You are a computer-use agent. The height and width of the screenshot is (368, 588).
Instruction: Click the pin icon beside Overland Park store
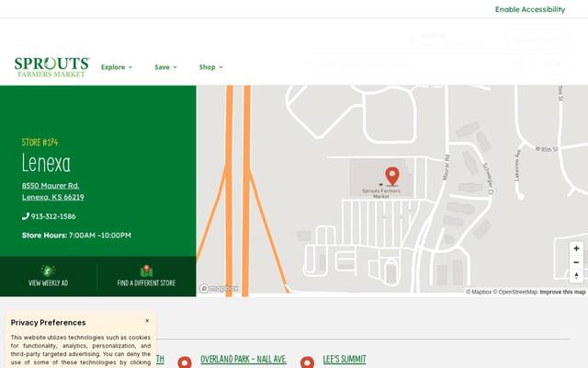coord(185,362)
